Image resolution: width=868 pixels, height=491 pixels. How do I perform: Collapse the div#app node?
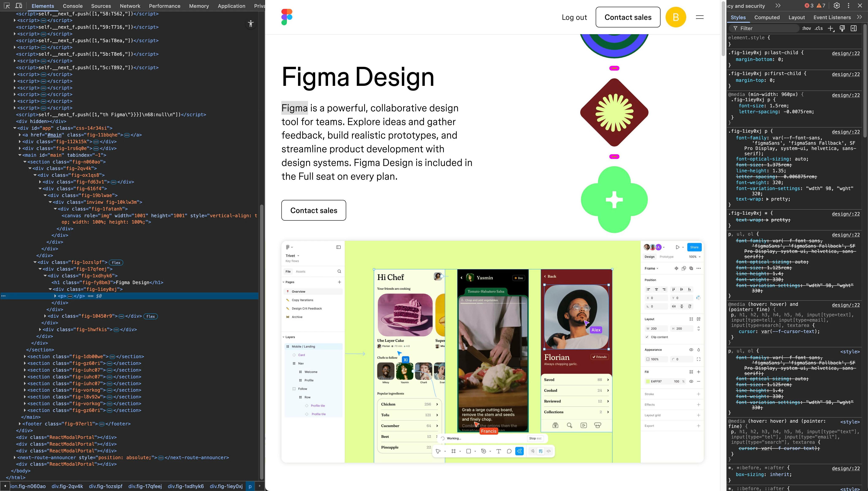[x=15, y=128]
